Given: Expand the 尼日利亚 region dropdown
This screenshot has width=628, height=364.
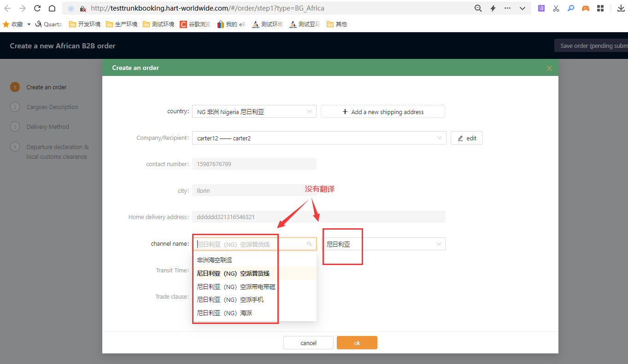Looking at the screenshot, I should pos(383,244).
